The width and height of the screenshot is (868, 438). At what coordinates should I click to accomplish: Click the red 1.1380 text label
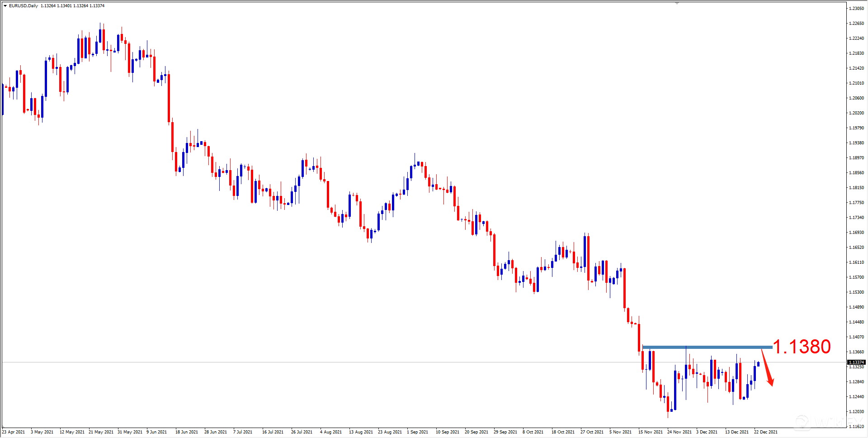(x=802, y=347)
